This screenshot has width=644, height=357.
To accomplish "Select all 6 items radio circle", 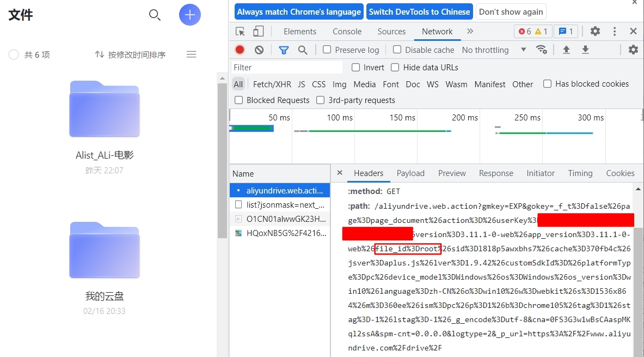I will pos(14,55).
